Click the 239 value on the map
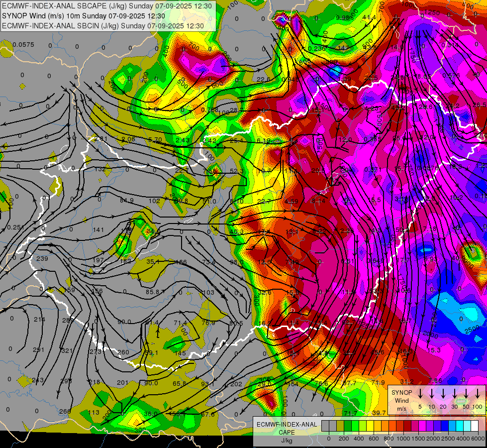 coord(42,258)
